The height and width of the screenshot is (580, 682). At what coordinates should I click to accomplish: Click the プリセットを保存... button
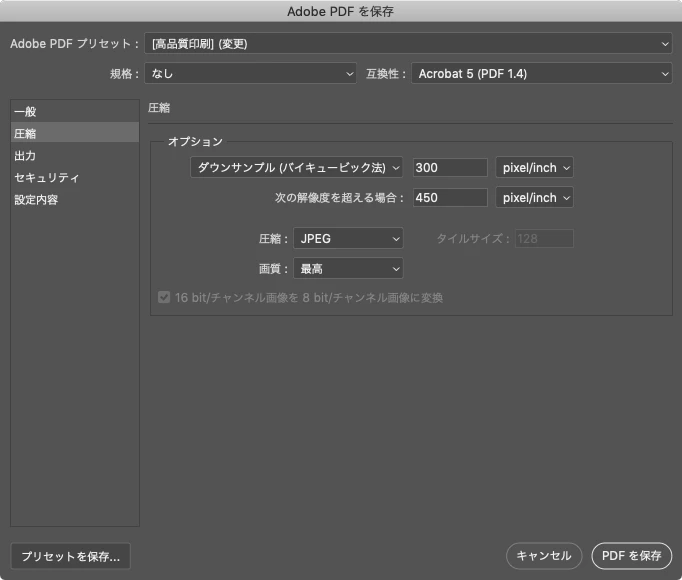click(x=70, y=556)
